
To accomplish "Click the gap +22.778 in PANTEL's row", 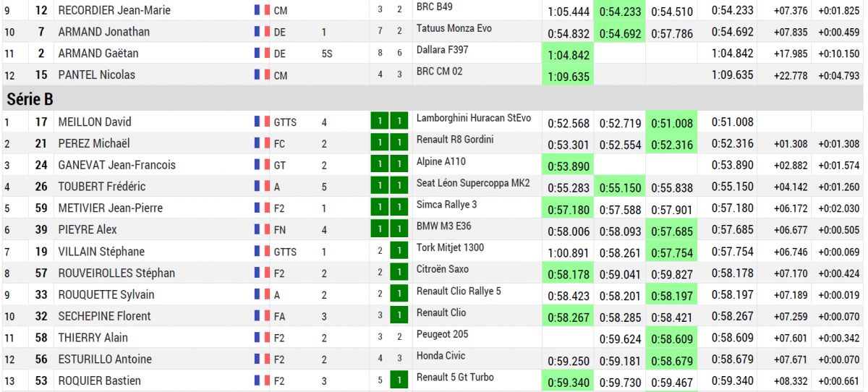I will tap(790, 76).
